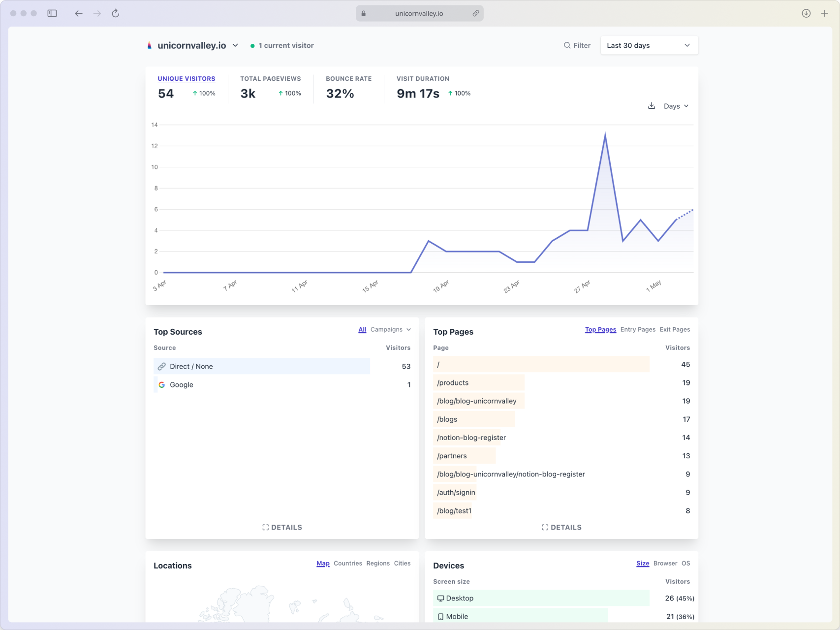840x630 pixels.
Task: Click the 1 current visitor link
Action: (282, 45)
